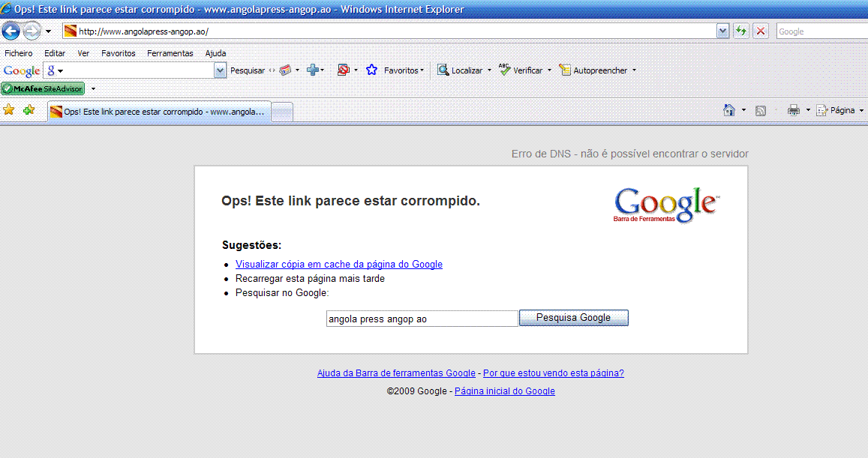Click the Localizar highlight tool icon

pyautogui.click(x=444, y=70)
